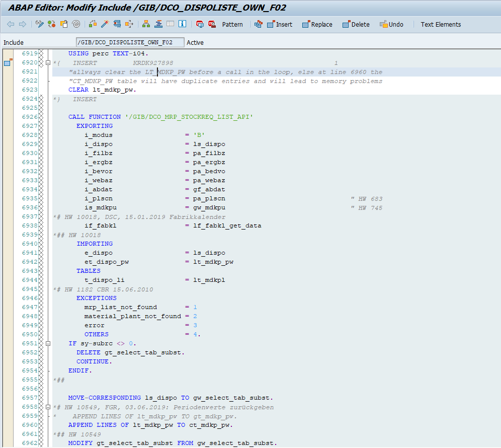Screen dimensions: 501x448
Task: Click the Pattern button
Action: coord(232,24)
